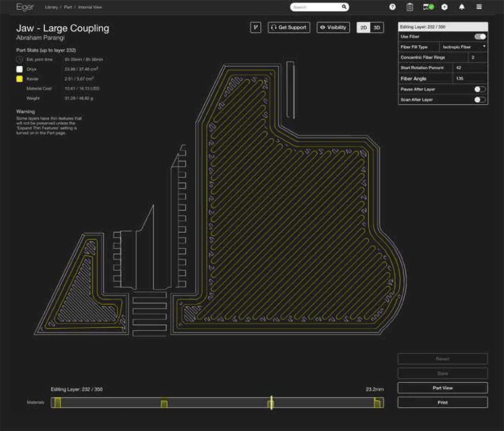The width and height of the screenshot is (504, 431).
Task: Select layer 232 marker on the materials timeline
Action: tap(270, 403)
